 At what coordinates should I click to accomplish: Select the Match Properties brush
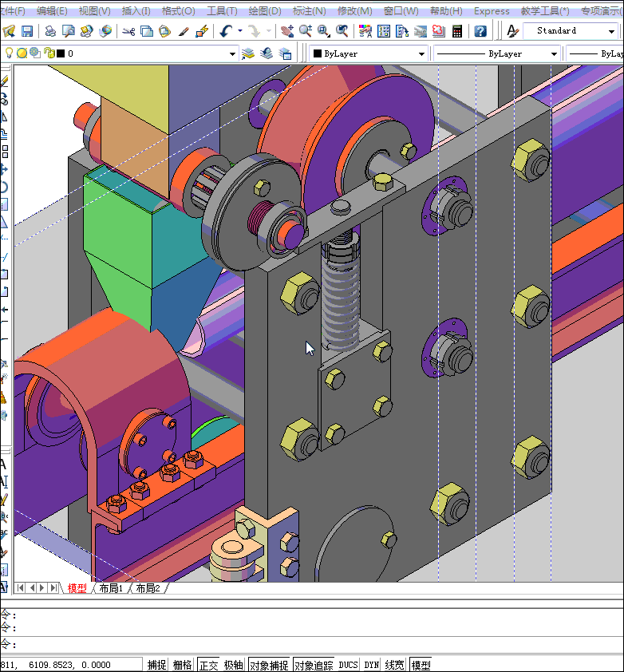pyautogui.click(x=184, y=31)
